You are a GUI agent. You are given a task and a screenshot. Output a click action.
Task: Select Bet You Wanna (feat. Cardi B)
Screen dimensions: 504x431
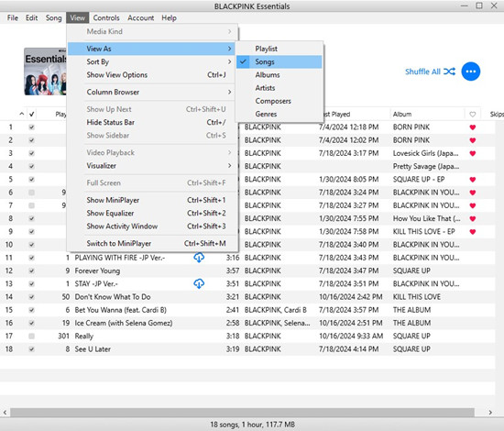(x=121, y=310)
